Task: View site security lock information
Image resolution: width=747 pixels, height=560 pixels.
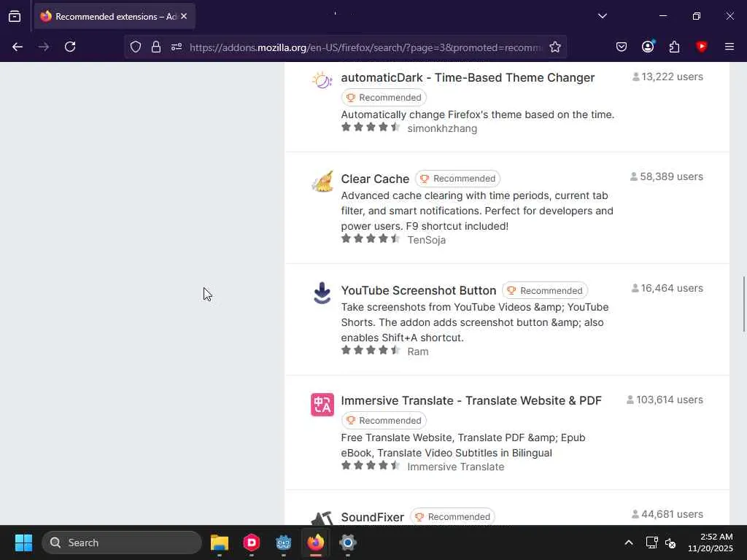Action: [x=156, y=47]
